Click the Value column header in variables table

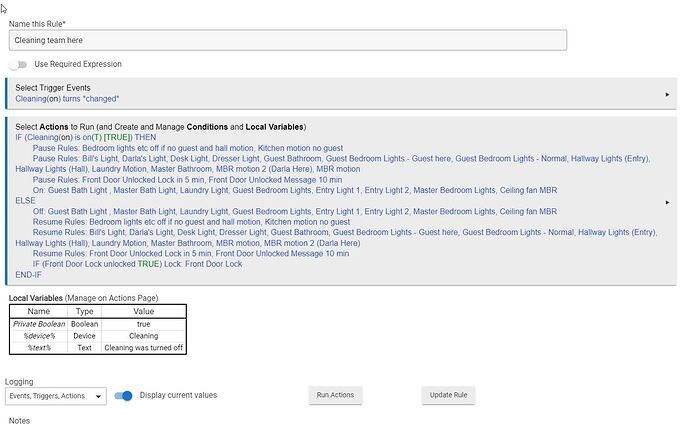[x=144, y=312]
